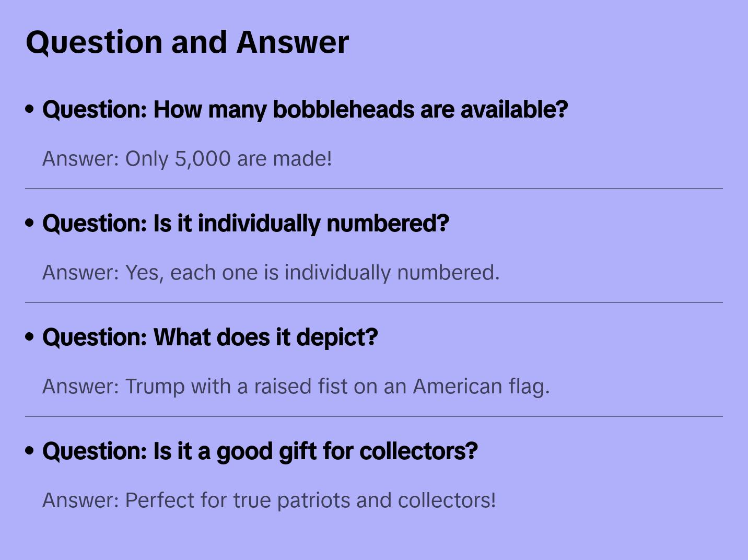Expand the "Is it individually numbered?" question

pyautogui.click(x=246, y=224)
